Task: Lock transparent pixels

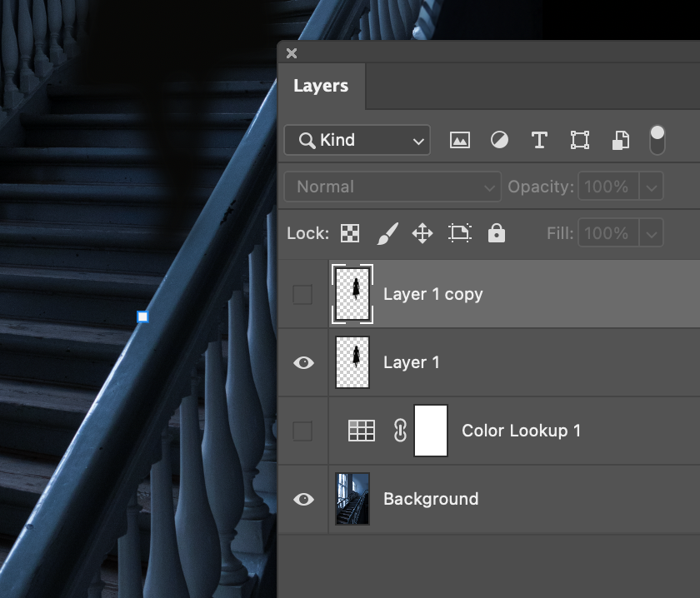Action: point(349,233)
